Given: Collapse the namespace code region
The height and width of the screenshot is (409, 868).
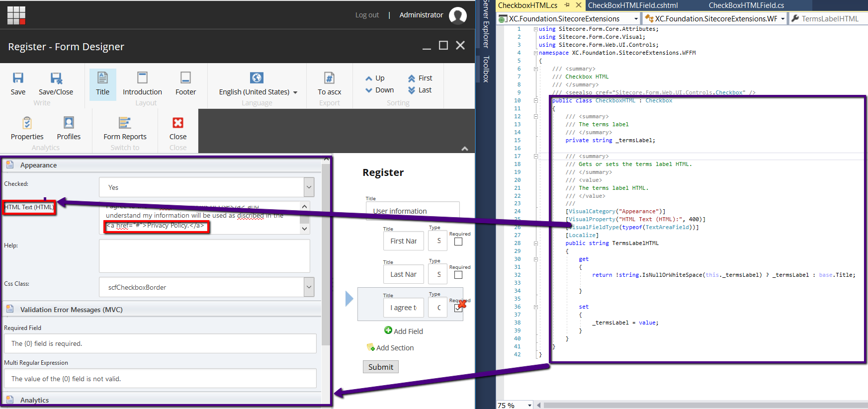Looking at the screenshot, I should click(536, 53).
